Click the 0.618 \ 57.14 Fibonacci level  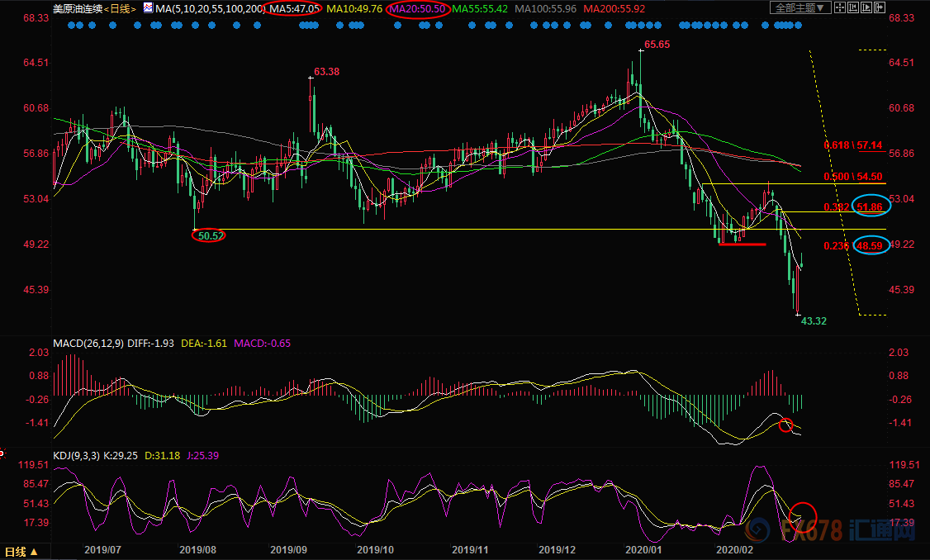pyautogui.click(x=853, y=145)
